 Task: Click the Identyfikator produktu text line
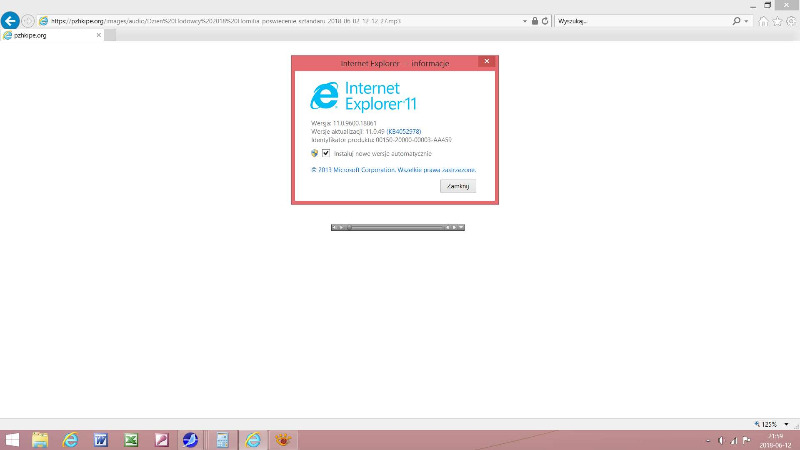click(x=381, y=140)
